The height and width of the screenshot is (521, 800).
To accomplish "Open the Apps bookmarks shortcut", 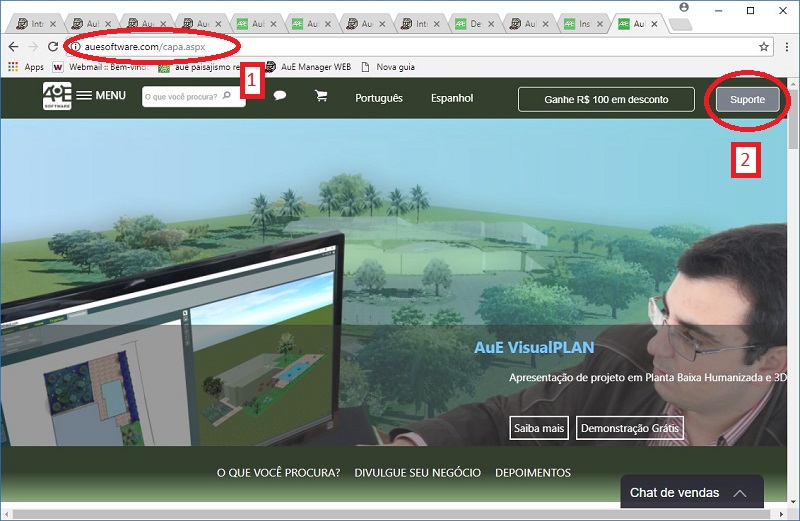I will coord(26,67).
